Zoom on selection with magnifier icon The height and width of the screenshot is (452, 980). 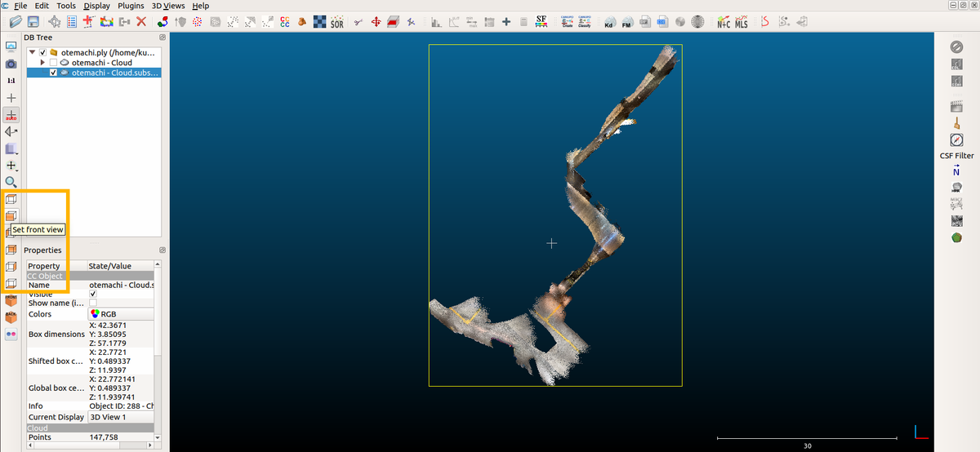pos(11,182)
